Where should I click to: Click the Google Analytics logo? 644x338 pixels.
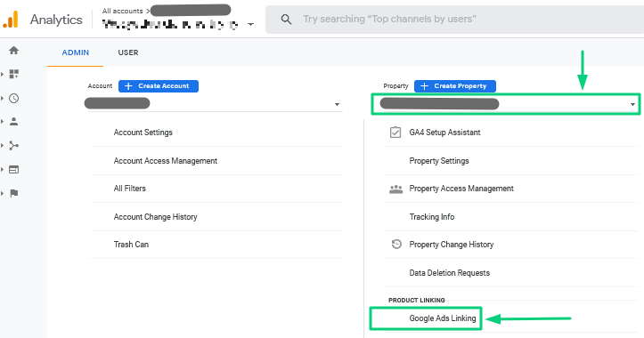pos(11,20)
